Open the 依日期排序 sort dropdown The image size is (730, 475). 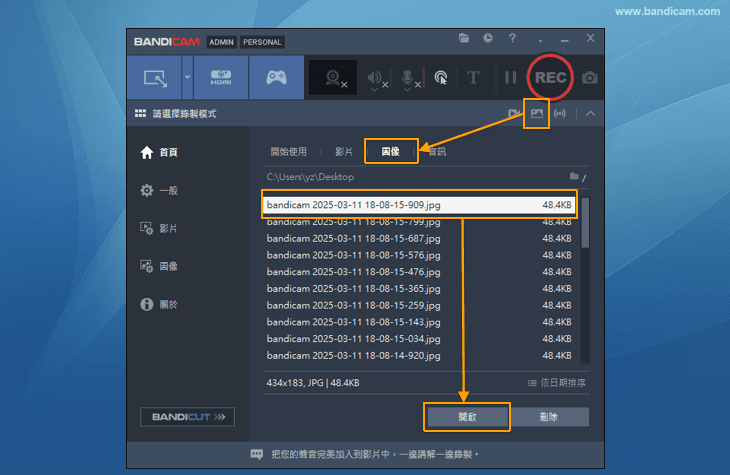coord(557,383)
